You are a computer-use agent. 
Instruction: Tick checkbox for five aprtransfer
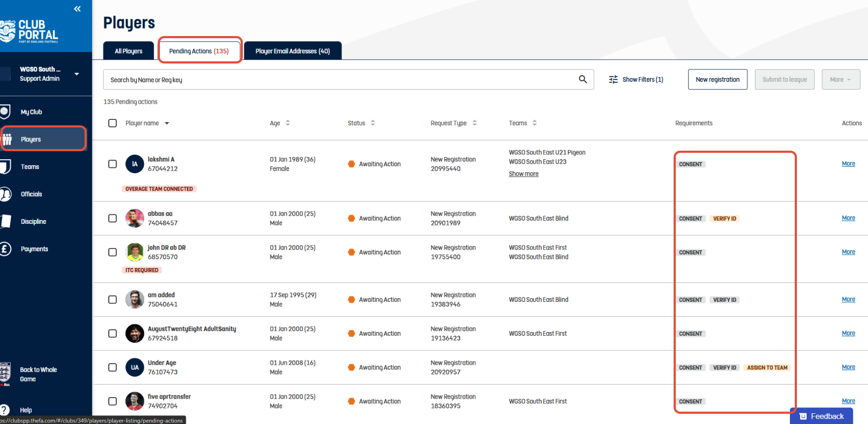pos(113,401)
